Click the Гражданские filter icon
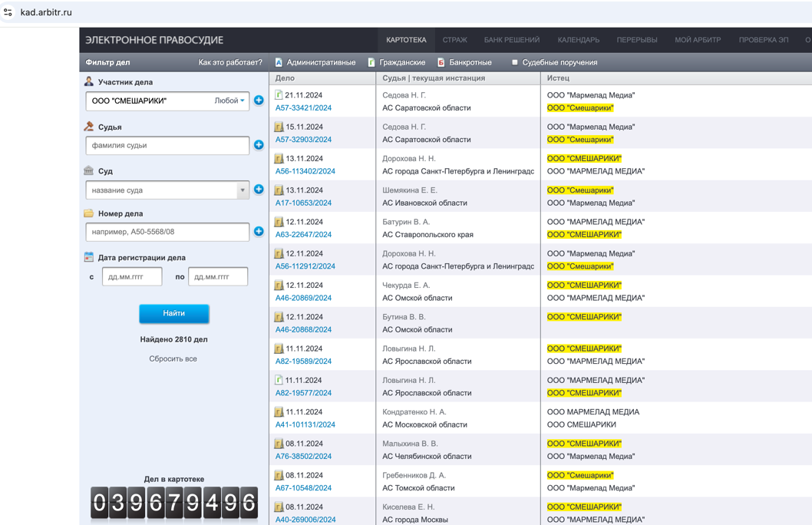 371,63
